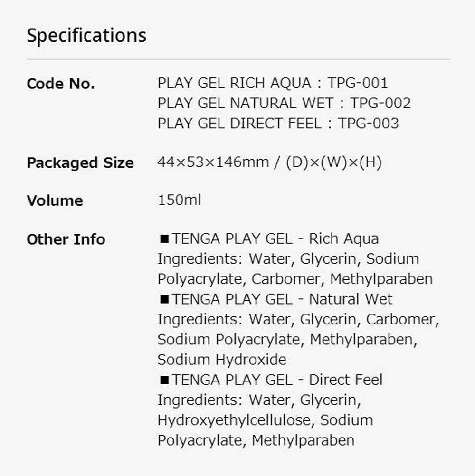Click the Specifications heading
Viewport: 475px width, 476px height.
tap(86, 36)
